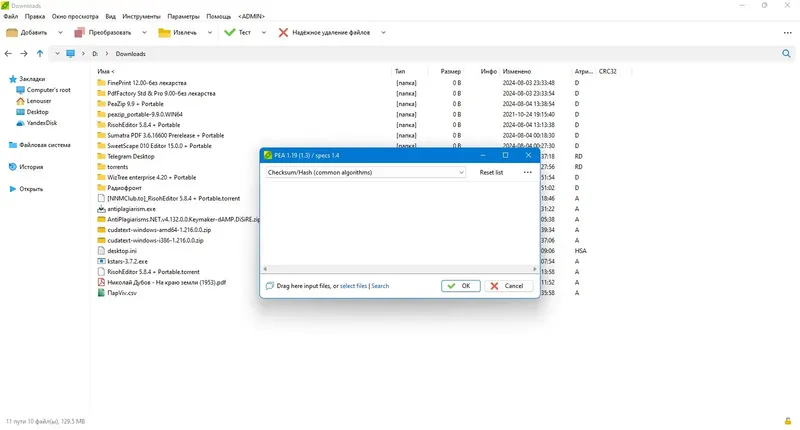800x430 pixels.
Task: Click the red X Надёжное удаление файлов icon
Action: [283, 33]
